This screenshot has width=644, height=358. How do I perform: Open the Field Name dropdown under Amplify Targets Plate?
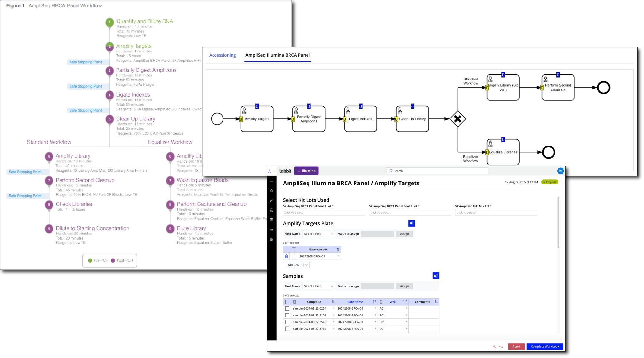(318, 234)
